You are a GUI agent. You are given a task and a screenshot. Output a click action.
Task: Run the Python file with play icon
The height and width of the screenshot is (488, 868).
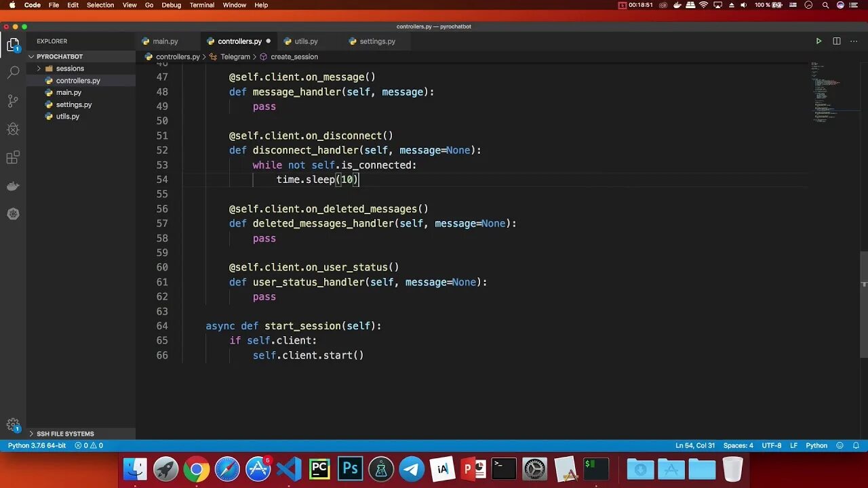pos(818,41)
